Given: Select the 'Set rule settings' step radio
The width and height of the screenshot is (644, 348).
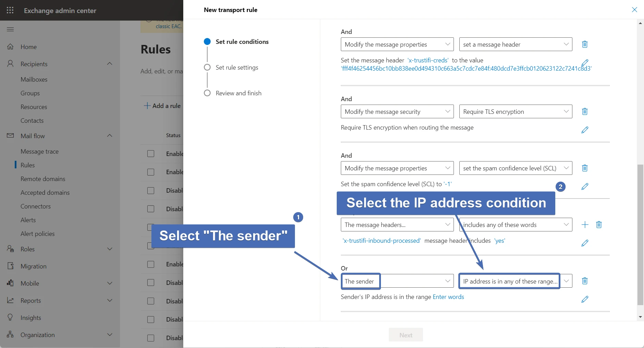Looking at the screenshot, I should pos(207,68).
